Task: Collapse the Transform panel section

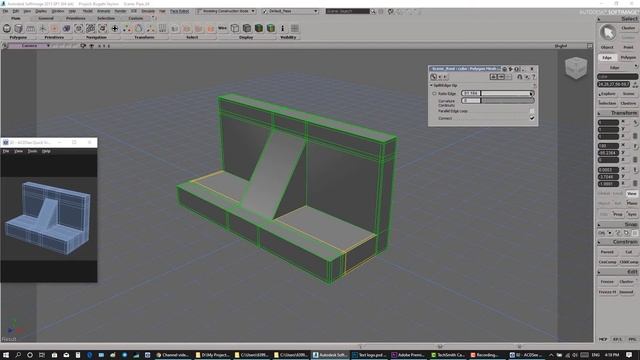Action: tap(599, 113)
